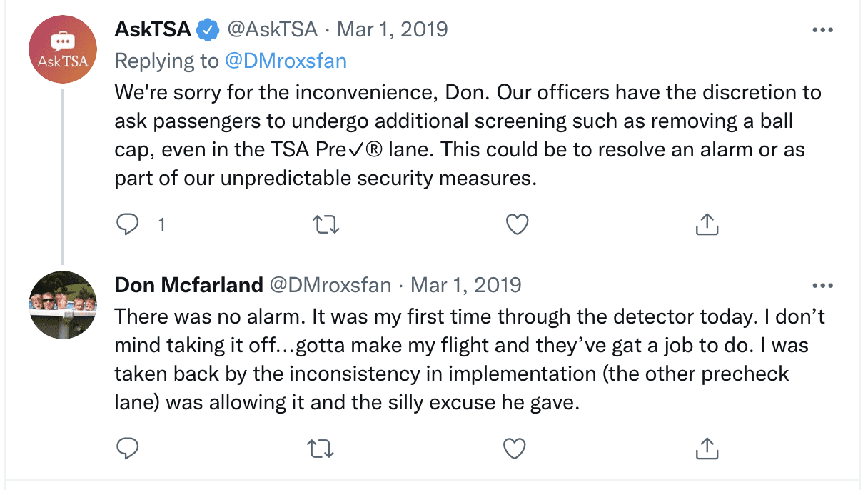Open Don Mcfarland's profile picture
The width and height of the screenshot is (868, 490).
point(63,305)
